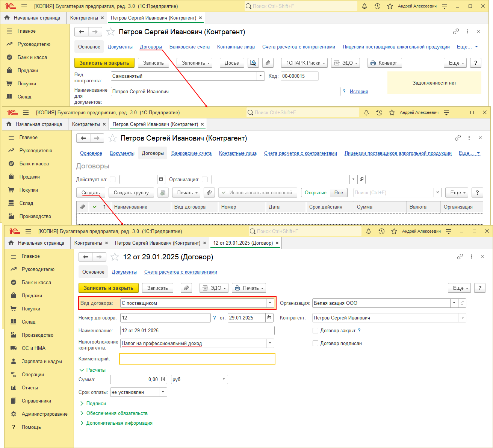This screenshot has width=493, height=448.
Task: Enable the Договор закрыт checkbox
Action: (x=316, y=331)
